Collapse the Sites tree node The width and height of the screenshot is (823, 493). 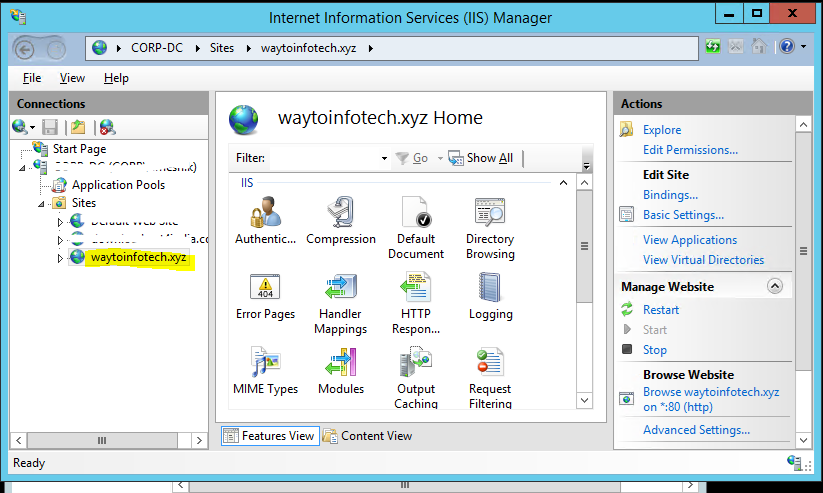(41, 204)
